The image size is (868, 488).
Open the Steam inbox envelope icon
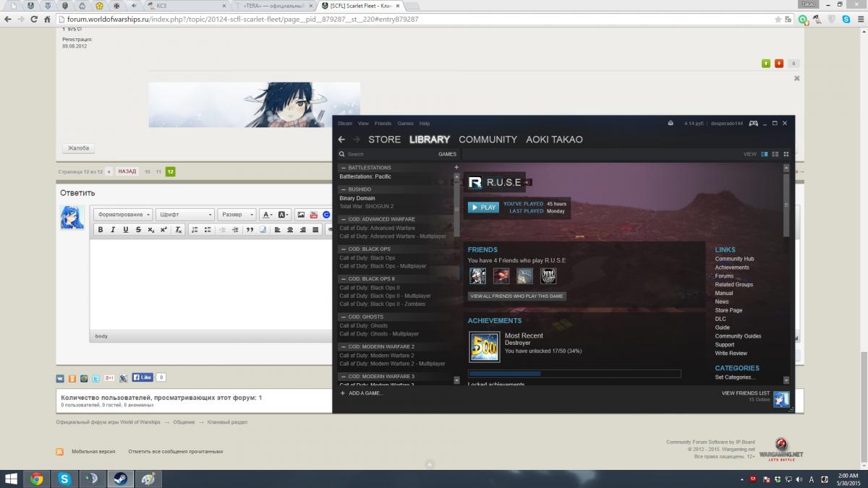(671, 123)
